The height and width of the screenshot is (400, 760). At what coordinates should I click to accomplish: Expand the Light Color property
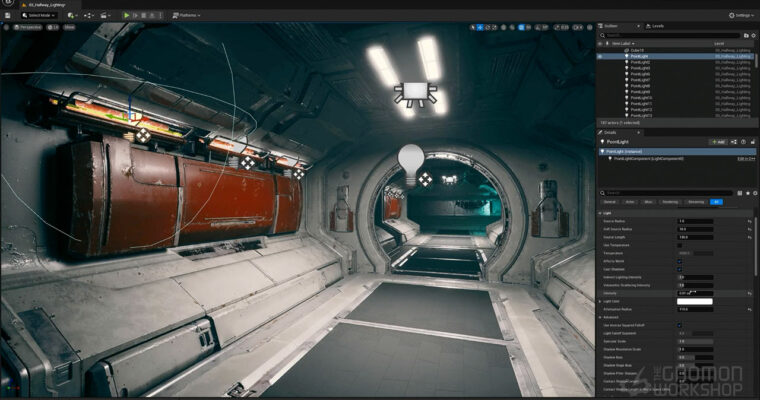tap(600, 302)
